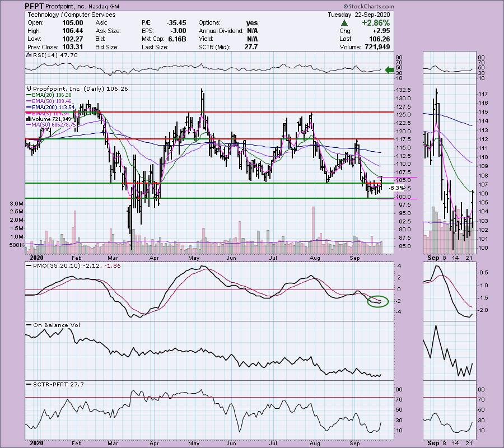The width and height of the screenshot is (504, 448).
Task: Click the green up-triangle change indicator
Action: (x=344, y=23)
